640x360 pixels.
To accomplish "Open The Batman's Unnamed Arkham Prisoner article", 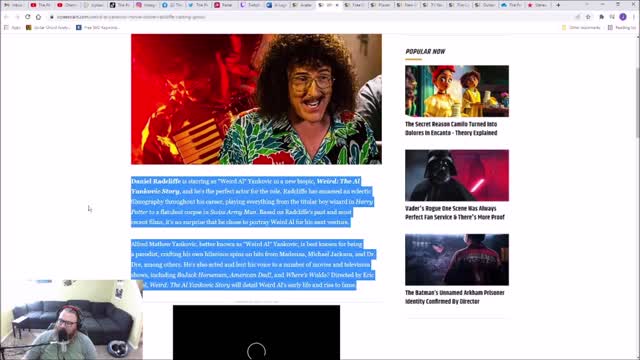I will (x=455, y=297).
